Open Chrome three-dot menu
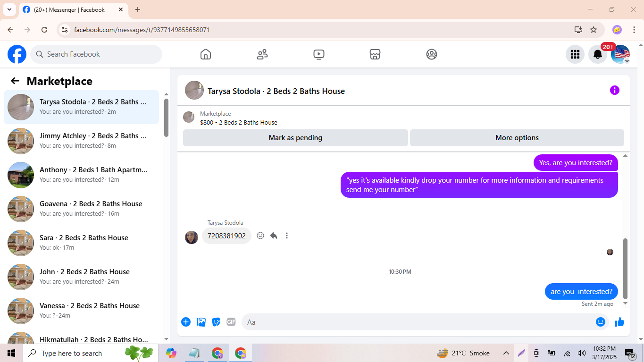Image resolution: width=644 pixels, height=362 pixels. (x=634, y=30)
